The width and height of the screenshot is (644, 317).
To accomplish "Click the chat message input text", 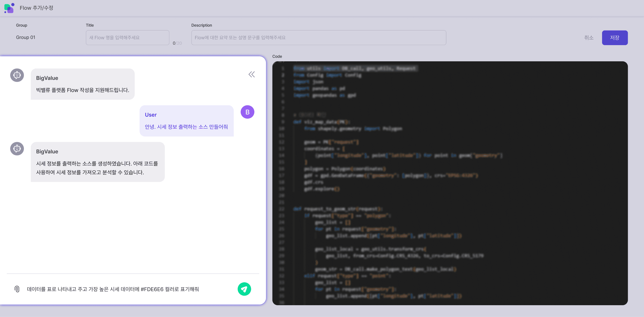I will pos(113,289).
